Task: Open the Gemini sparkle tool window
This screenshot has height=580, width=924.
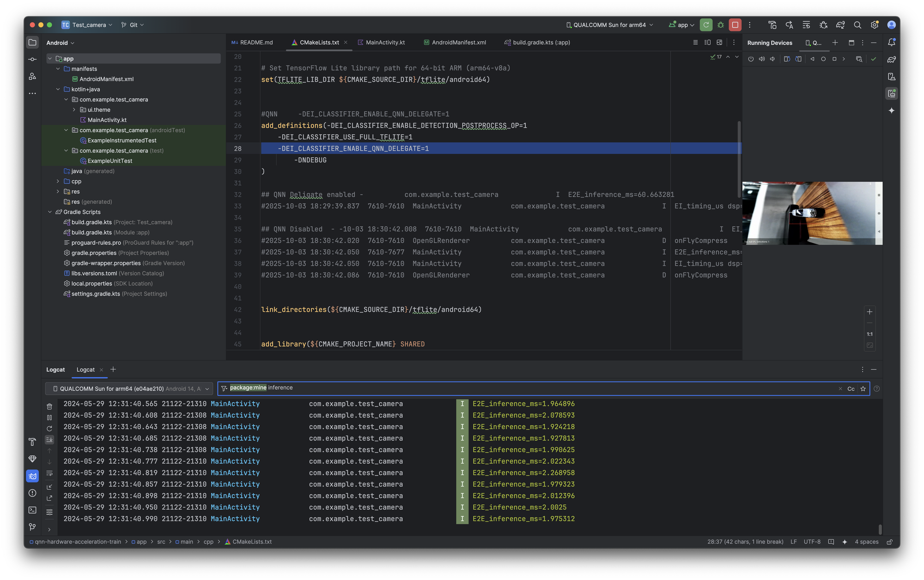Action: (892, 110)
